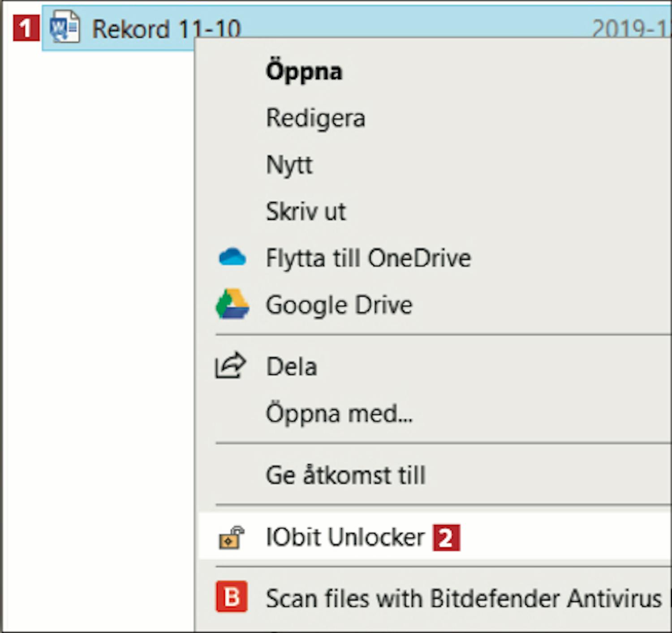Click the Flytta till OneDrive entry
Viewport: 672px width, 633px height.
point(368,258)
